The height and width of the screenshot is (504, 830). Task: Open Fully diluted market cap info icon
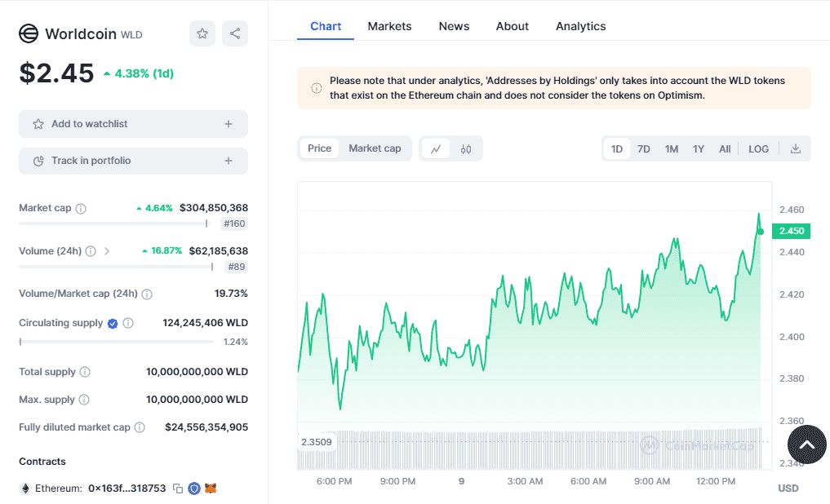pyautogui.click(x=140, y=427)
